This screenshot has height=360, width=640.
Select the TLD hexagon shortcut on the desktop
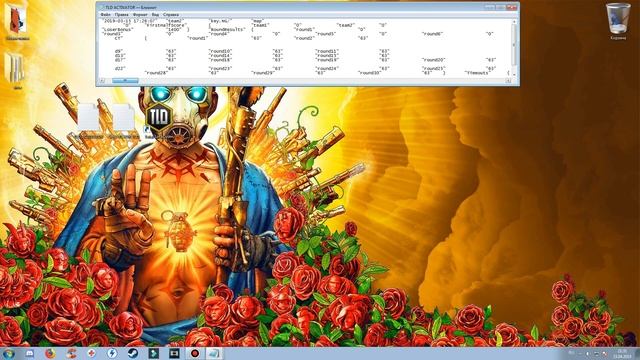pyautogui.click(x=158, y=117)
